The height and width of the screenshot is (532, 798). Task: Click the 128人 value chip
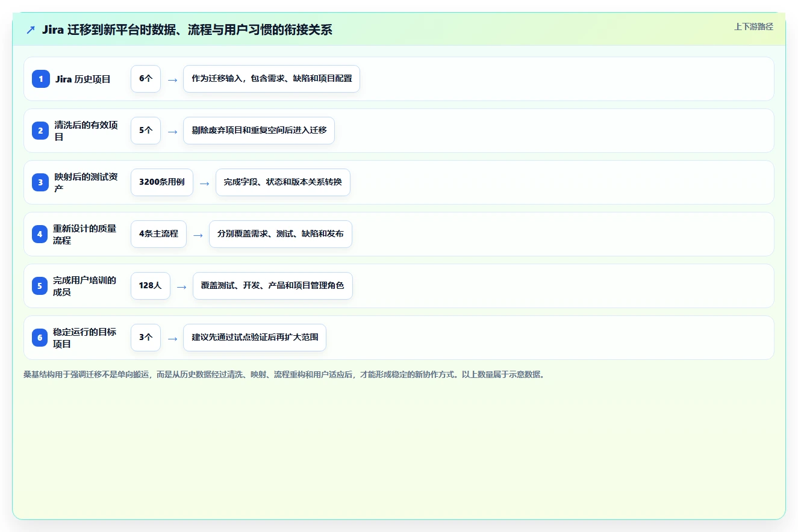point(151,286)
